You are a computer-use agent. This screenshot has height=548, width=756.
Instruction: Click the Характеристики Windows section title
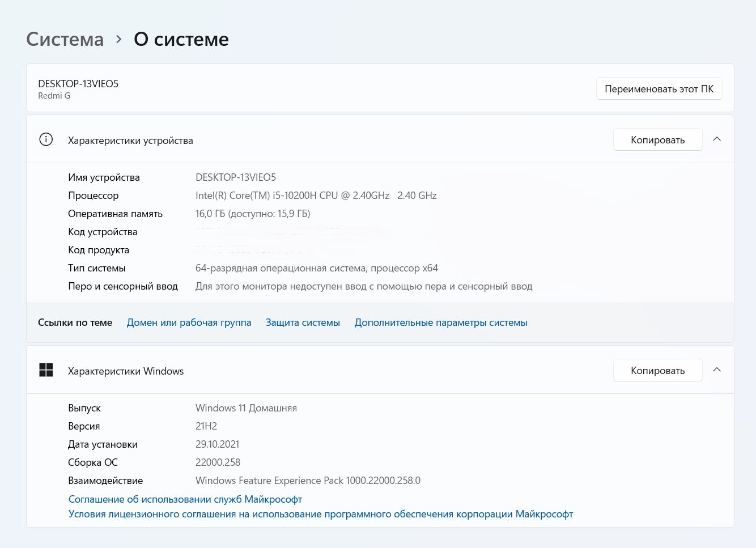point(126,371)
